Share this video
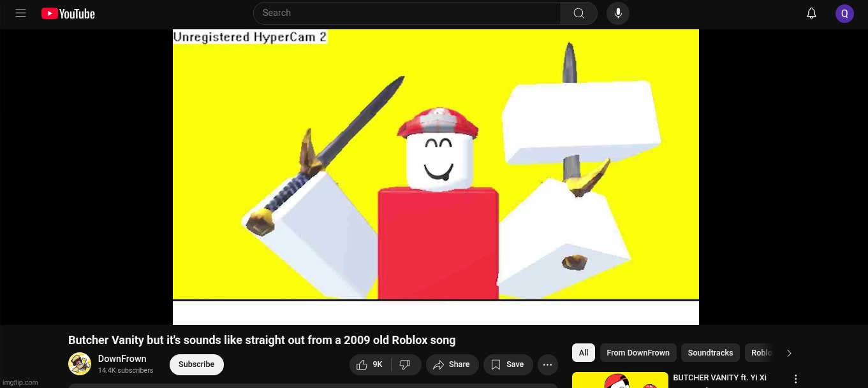 coord(452,364)
